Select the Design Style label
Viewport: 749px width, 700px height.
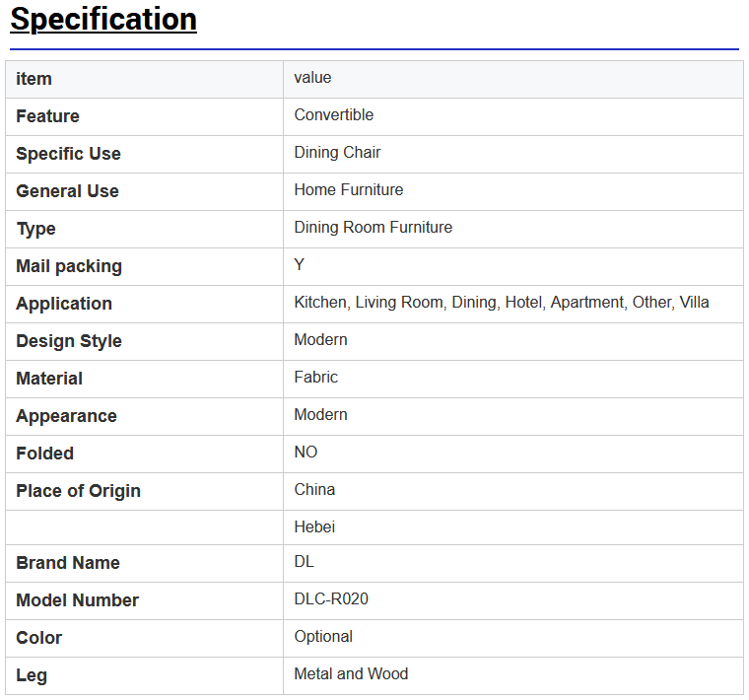tap(69, 341)
